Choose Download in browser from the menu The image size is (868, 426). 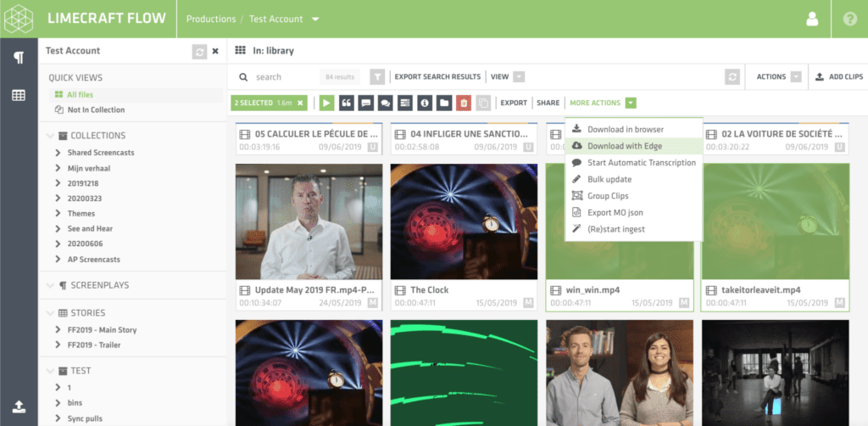(634, 129)
